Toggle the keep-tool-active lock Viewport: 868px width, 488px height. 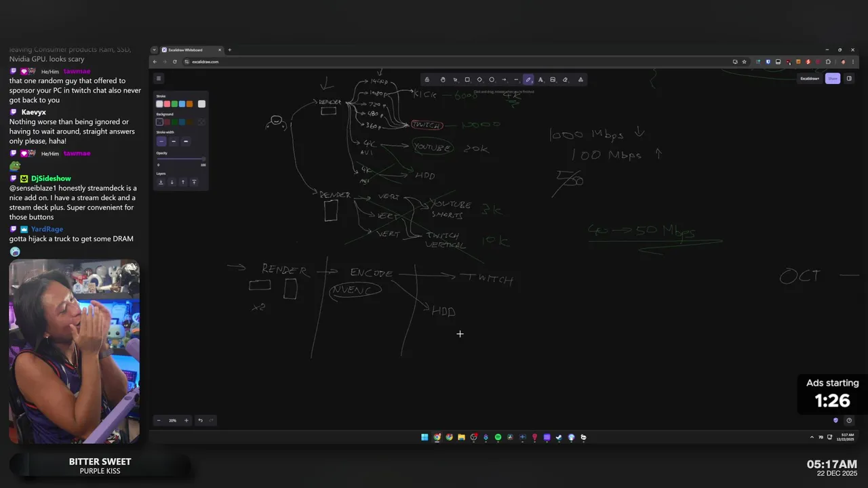[427, 79]
